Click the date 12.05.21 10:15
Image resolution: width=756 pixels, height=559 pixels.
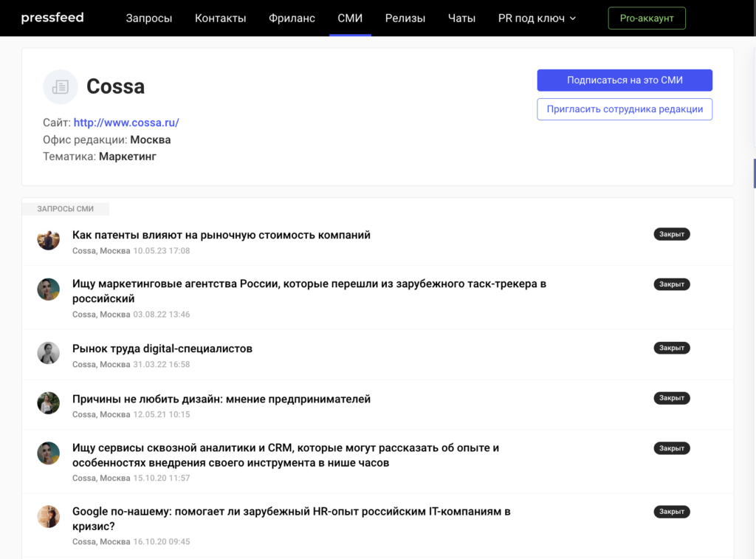162,415
